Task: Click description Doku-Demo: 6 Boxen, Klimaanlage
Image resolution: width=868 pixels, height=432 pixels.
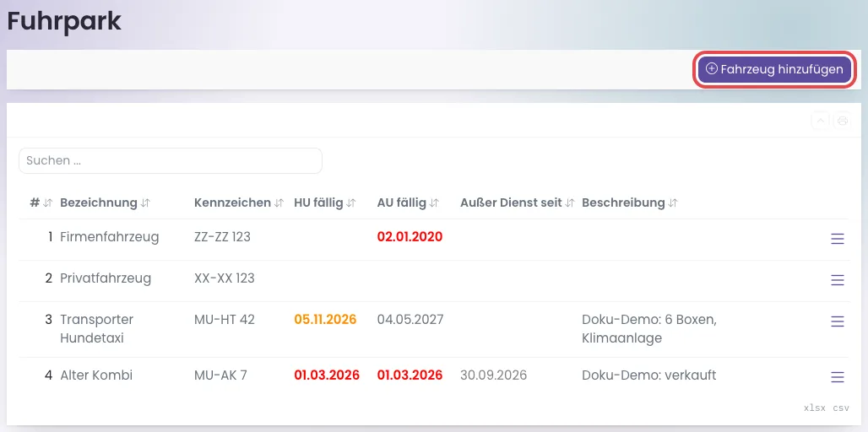Action: click(649, 329)
